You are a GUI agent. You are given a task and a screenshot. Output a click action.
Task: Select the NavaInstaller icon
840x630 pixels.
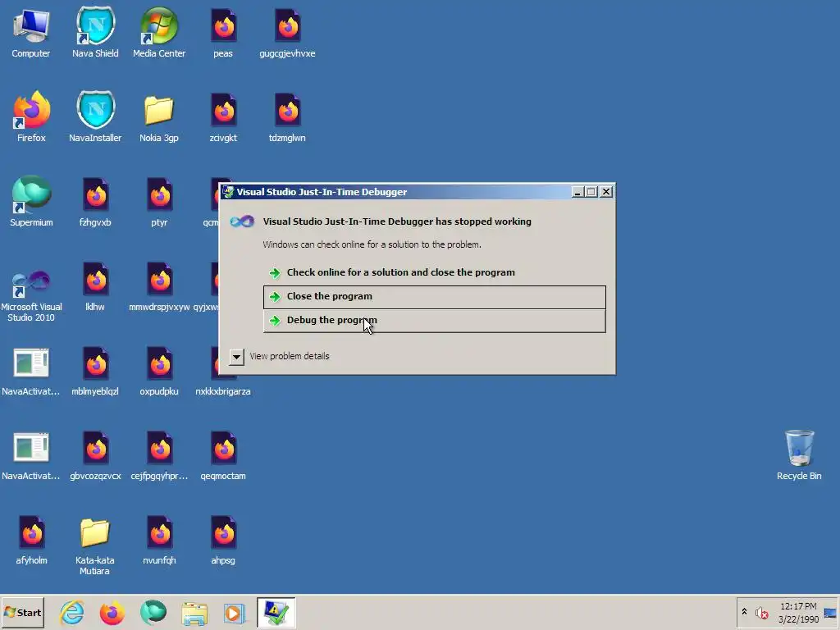pos(95,116)
